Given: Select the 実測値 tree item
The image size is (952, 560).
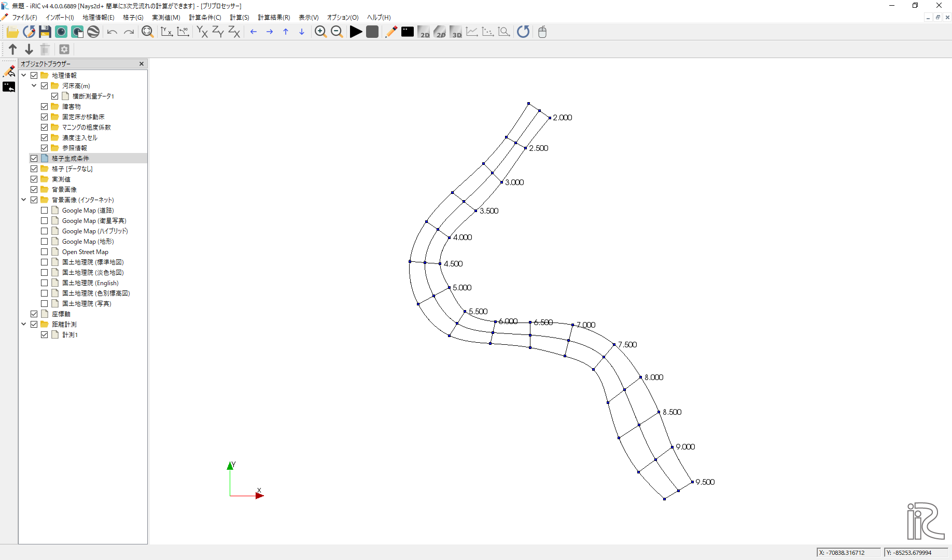Looking at the screenshot, I should point(61,179).
